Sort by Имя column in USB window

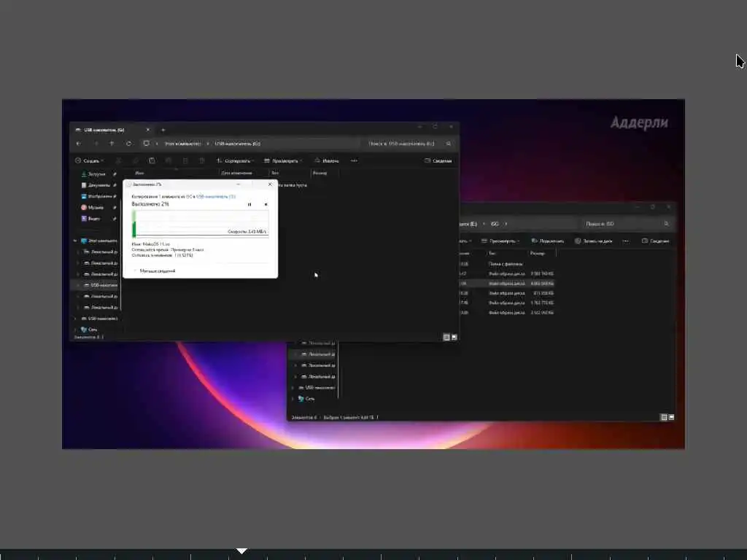pos(139,174)
